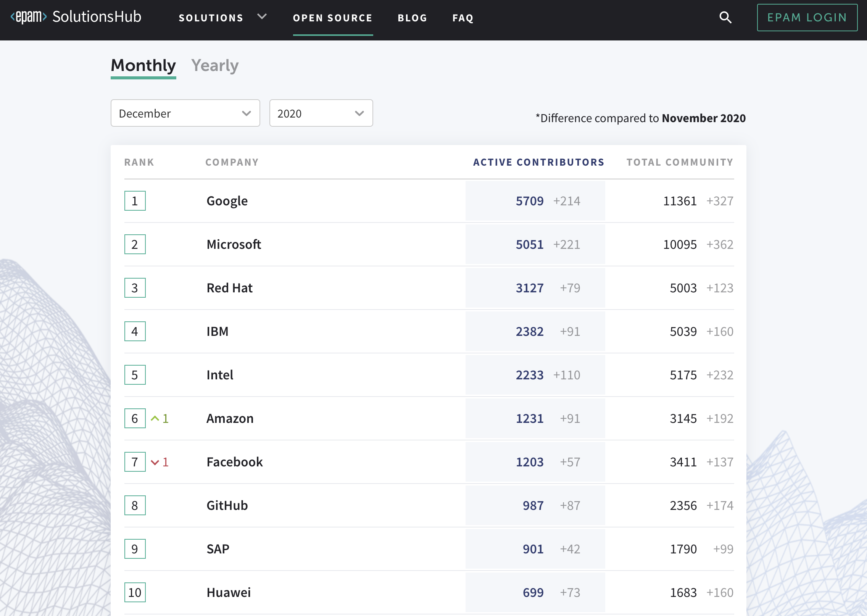The width and height of the screenshot is (867, 616).
Task: Click the Company column header
Action: [232, 162]
